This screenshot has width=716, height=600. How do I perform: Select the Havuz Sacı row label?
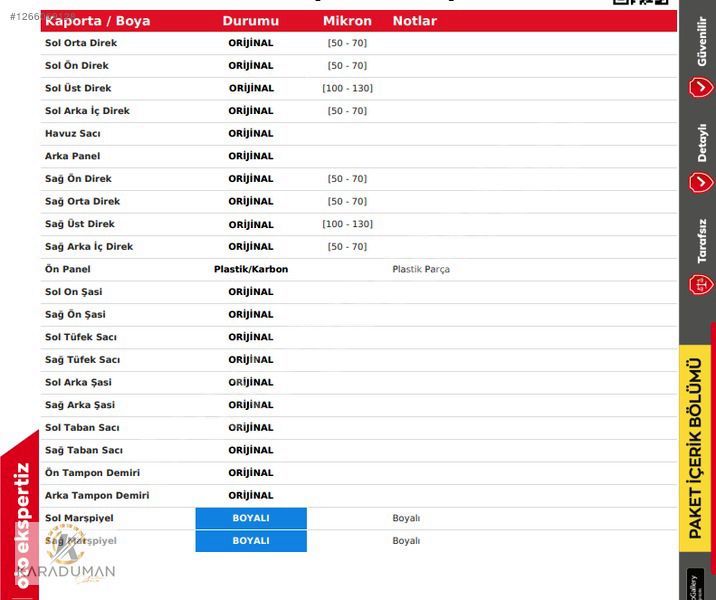coord(73,134)
